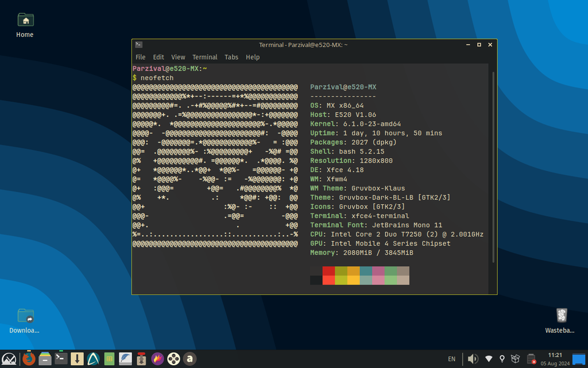
Task: Open the yellow download arrow app
Action: pos(78,359)
